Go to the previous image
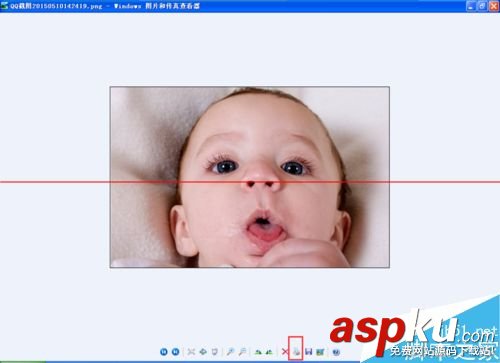 (164, 352)
